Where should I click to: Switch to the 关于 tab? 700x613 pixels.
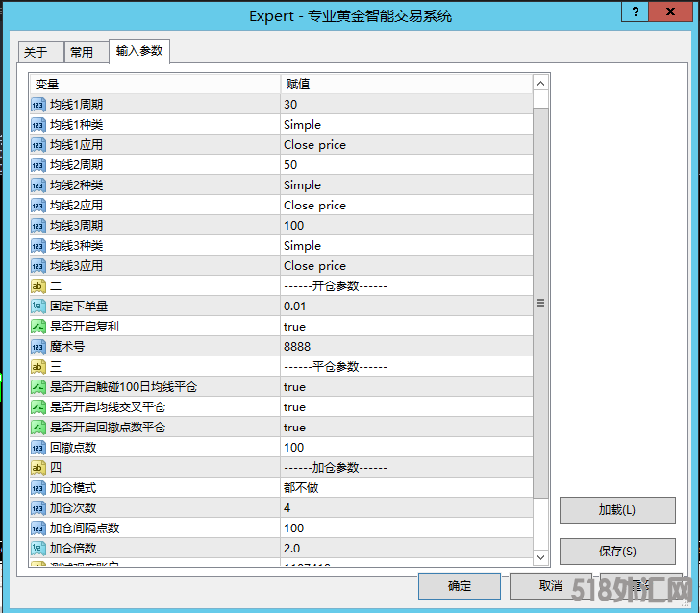click(x=41, y=52)
